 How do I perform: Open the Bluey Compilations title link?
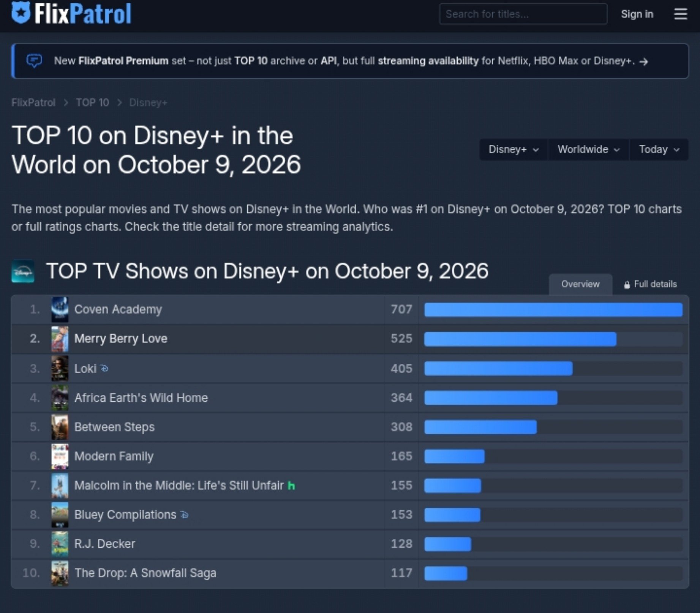click(125, 515)
